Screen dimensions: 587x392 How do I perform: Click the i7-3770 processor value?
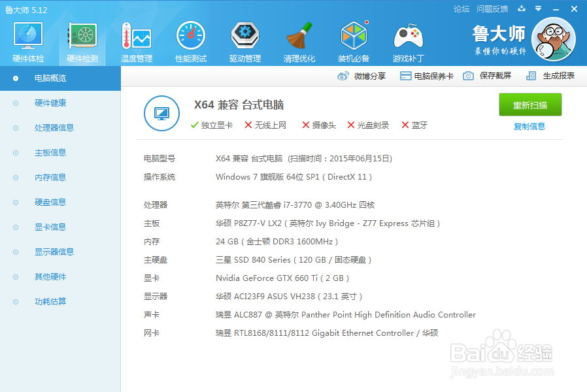(x=295, y=205)
